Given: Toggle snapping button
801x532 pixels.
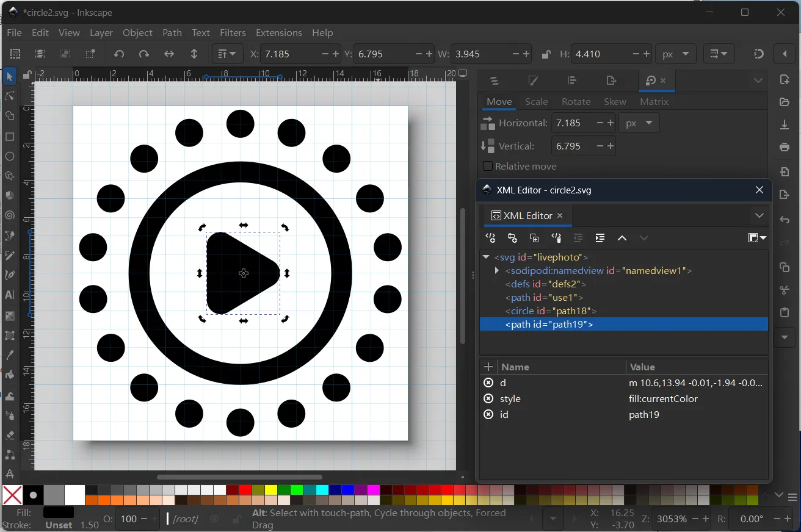Looking at the screenshot, I should pos(759,54).
